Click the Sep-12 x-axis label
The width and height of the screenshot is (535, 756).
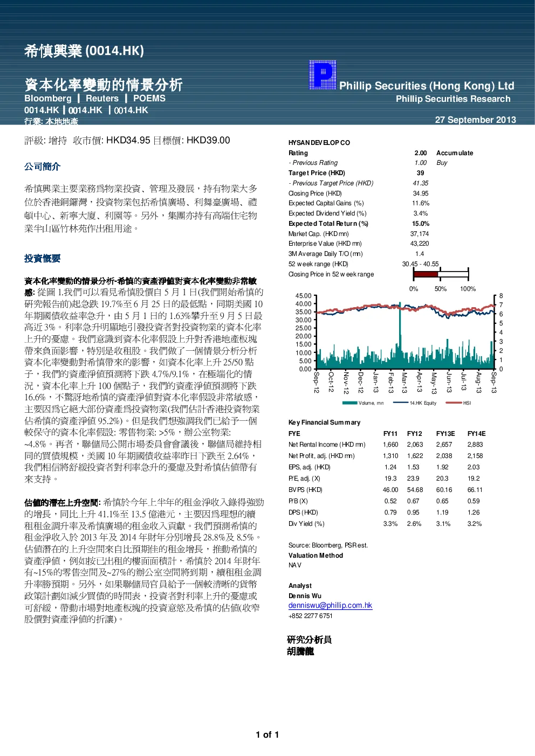pos(317,382)
